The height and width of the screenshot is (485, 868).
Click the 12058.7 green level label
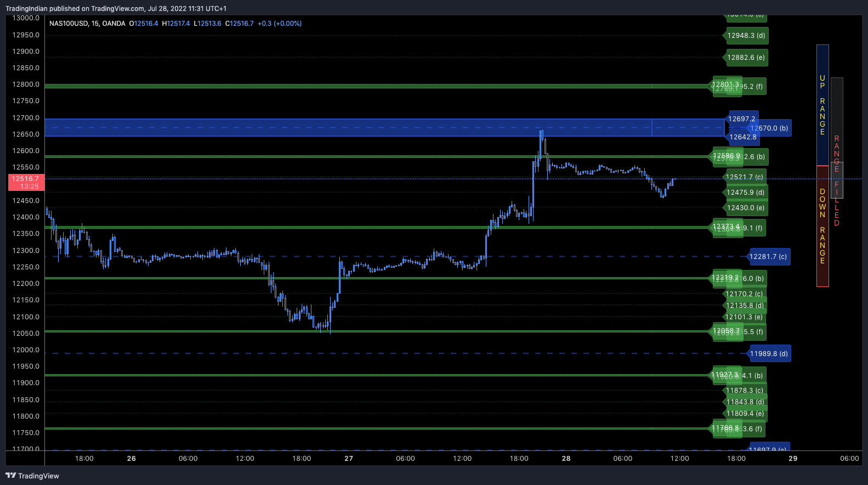click(726, 331)
